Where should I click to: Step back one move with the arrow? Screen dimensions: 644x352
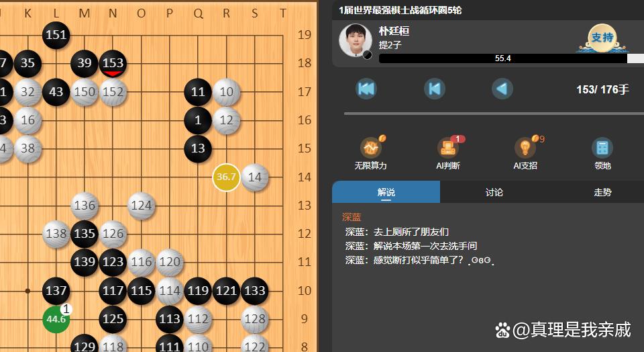pos(502,89)
